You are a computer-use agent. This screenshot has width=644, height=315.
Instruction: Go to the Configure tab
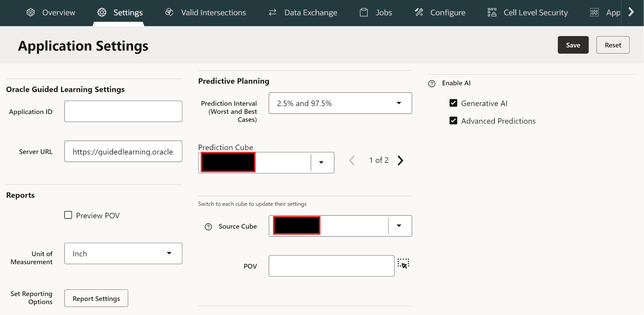pyautogui.click(x=440, y=12)
